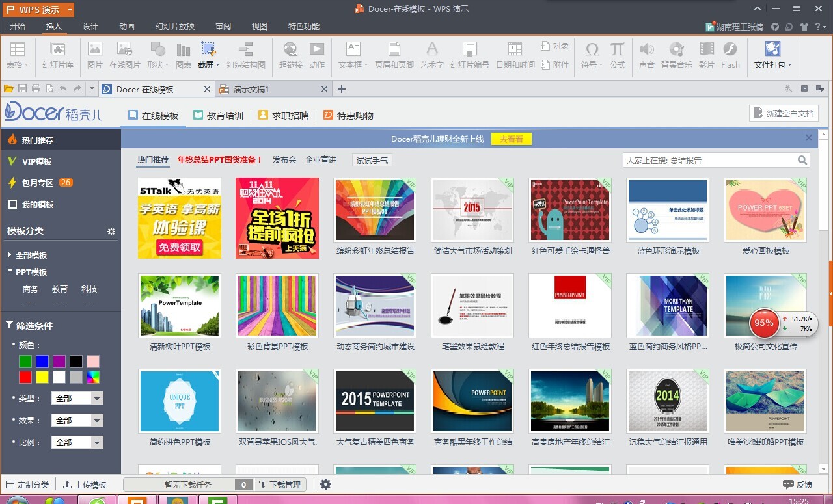
Task: Click 上传模板 upload template
Action: tap(85, 484)
